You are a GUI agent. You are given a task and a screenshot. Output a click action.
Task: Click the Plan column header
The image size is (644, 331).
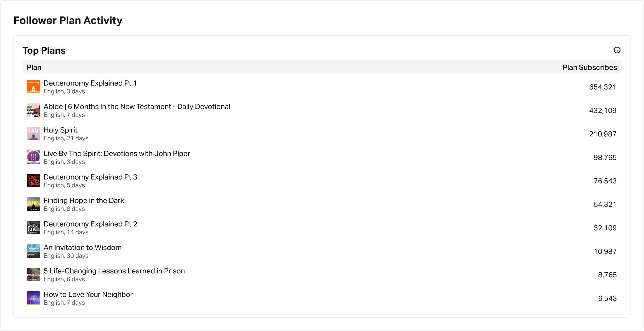[34, 67]
